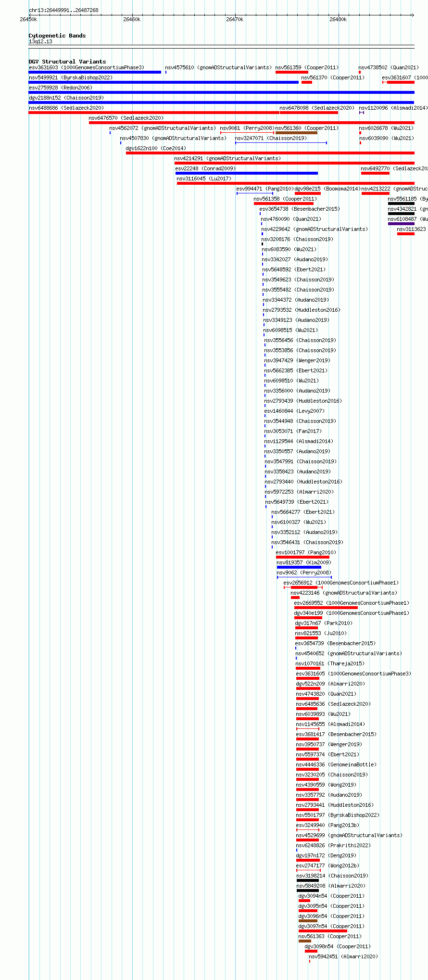Screen dimensions: 428x980
Task: Open nsv6026678 Wu2021 variant
Action: 386,128
